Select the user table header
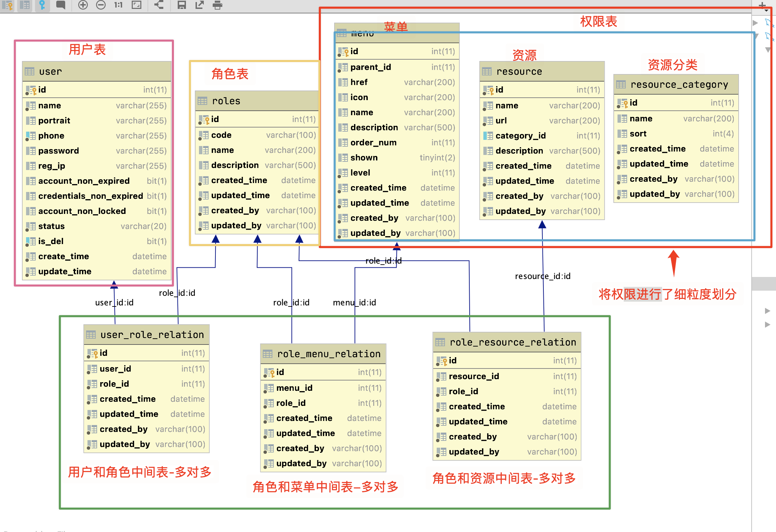Viewport: 776px width, 532px height. 97,71
